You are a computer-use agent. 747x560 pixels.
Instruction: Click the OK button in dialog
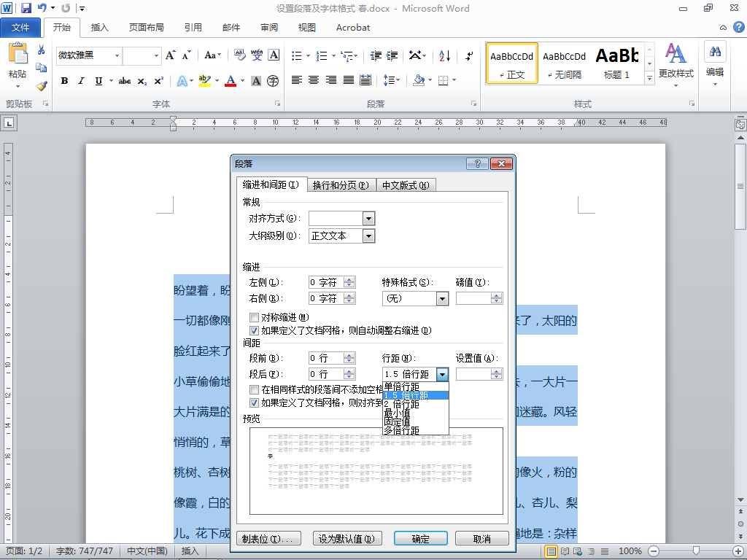tap(421, 539)
